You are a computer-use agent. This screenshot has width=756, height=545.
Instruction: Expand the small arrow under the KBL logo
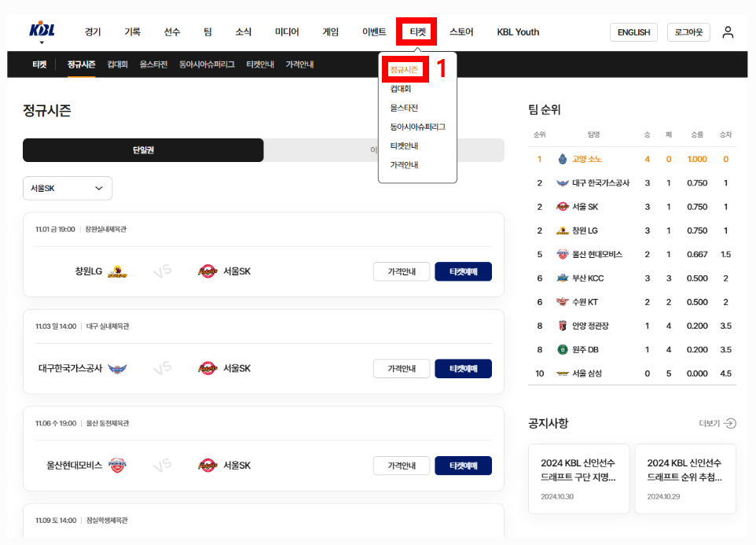coord(42,43)
